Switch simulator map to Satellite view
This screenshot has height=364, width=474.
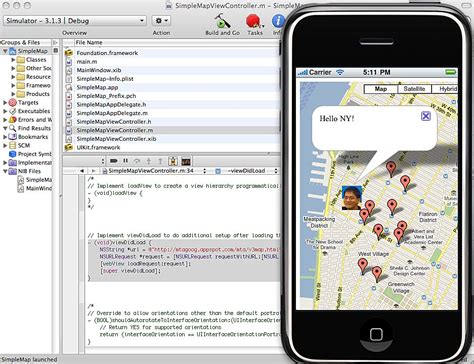(x=414, y=89)
